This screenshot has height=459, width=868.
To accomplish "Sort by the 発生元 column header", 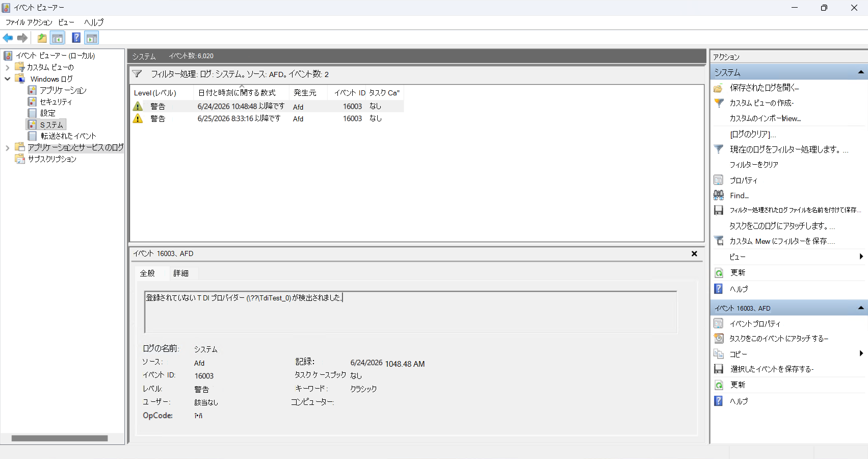I will pos(308,93).
